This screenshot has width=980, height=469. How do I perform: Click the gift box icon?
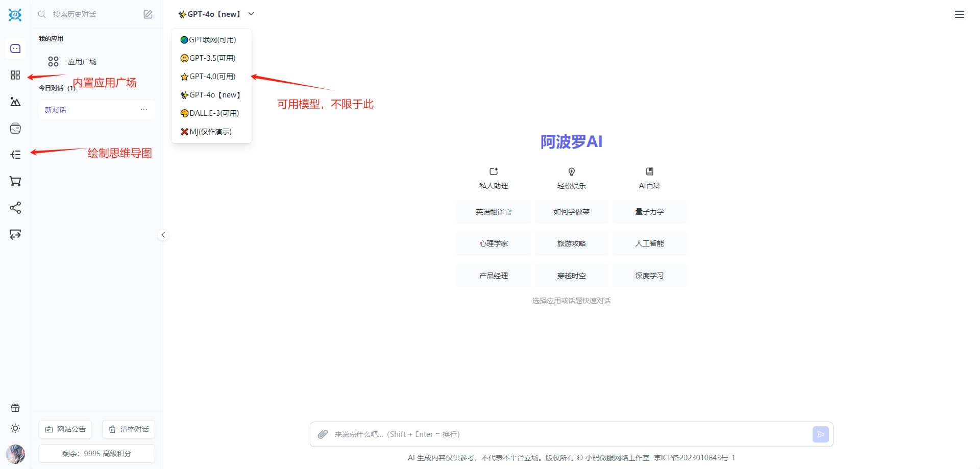(x=15, y=408)
